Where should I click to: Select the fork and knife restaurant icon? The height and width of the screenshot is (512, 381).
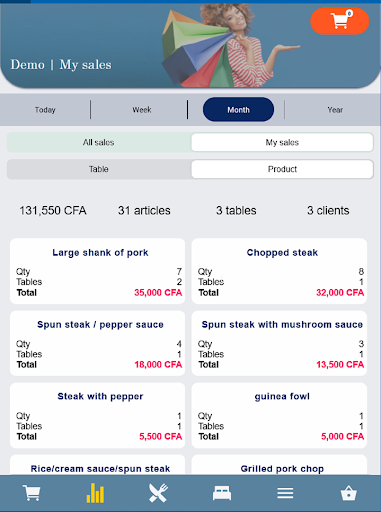tap(158, 493)
